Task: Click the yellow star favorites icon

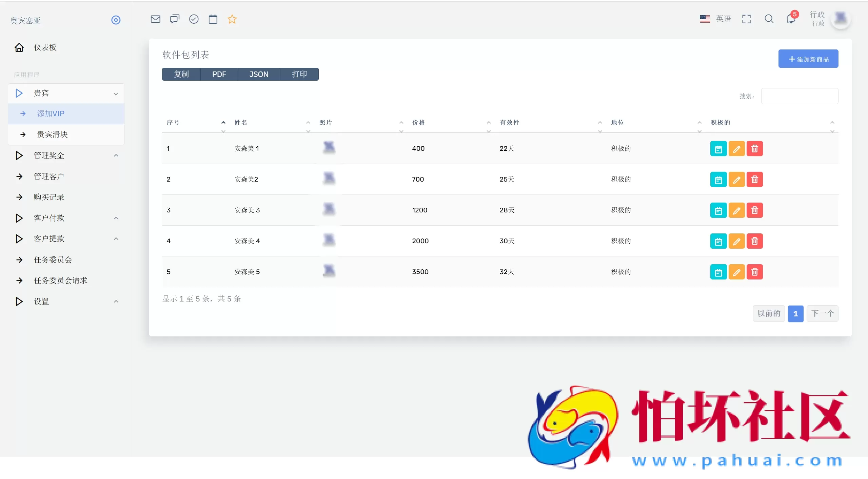Action: pyautogui.click(x=232, y=19)
